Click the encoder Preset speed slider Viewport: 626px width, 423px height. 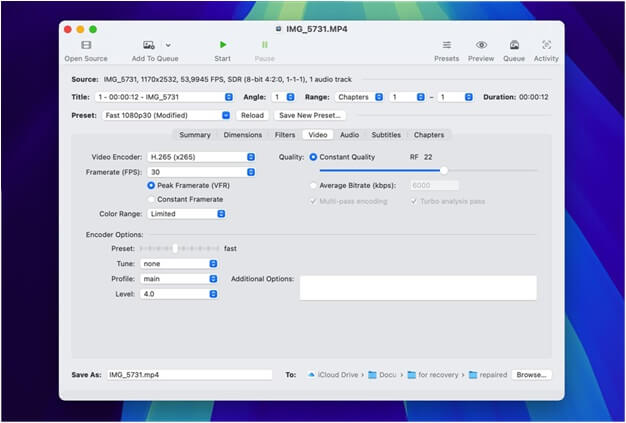click(x=179, y=249)
